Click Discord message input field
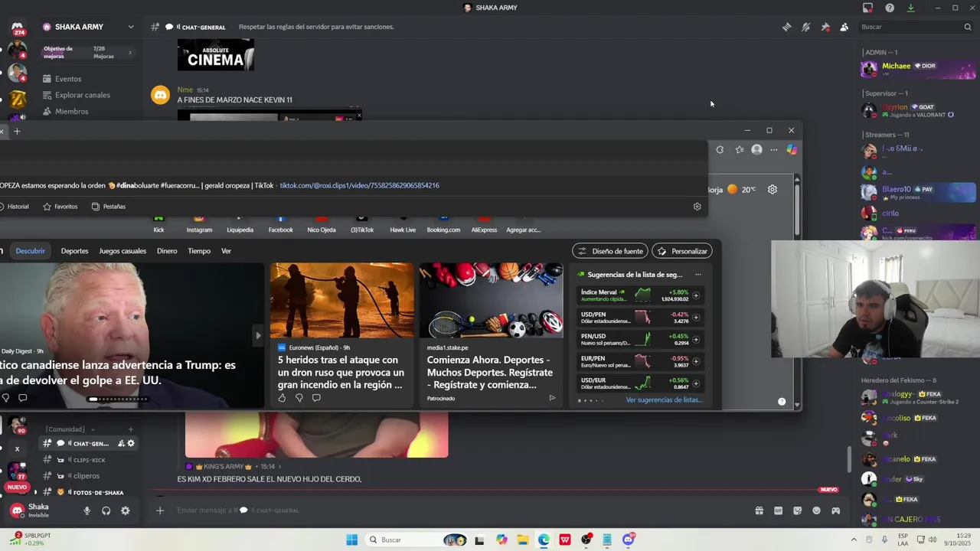This screenshot has height=551, width=980. tap(459, 510)
